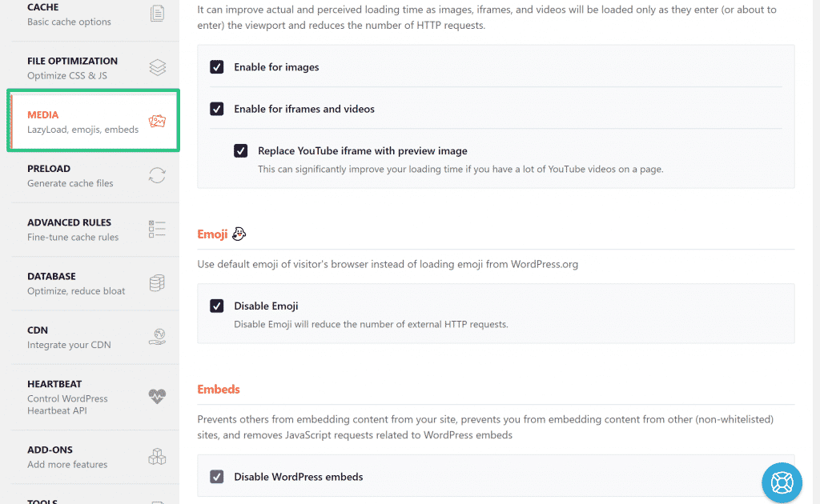The height and width of the screenshot is (504, 820).
Task: Open the Database tab
Action: 95,283
